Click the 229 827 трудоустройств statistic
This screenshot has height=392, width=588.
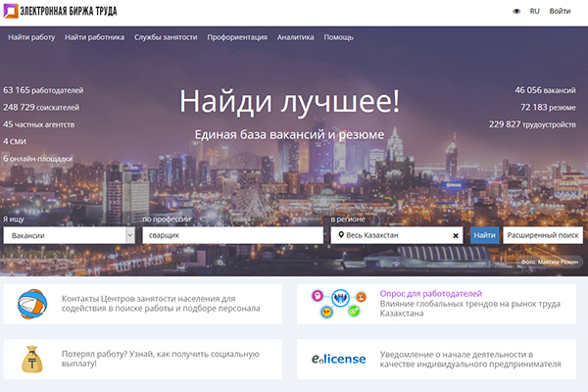coord(532,124)
